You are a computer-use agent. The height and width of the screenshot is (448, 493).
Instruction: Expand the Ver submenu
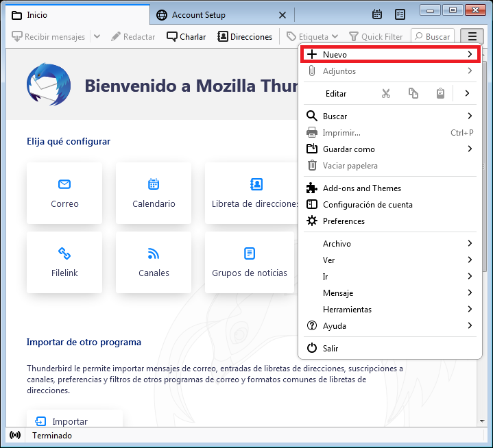tap(390, 260)
